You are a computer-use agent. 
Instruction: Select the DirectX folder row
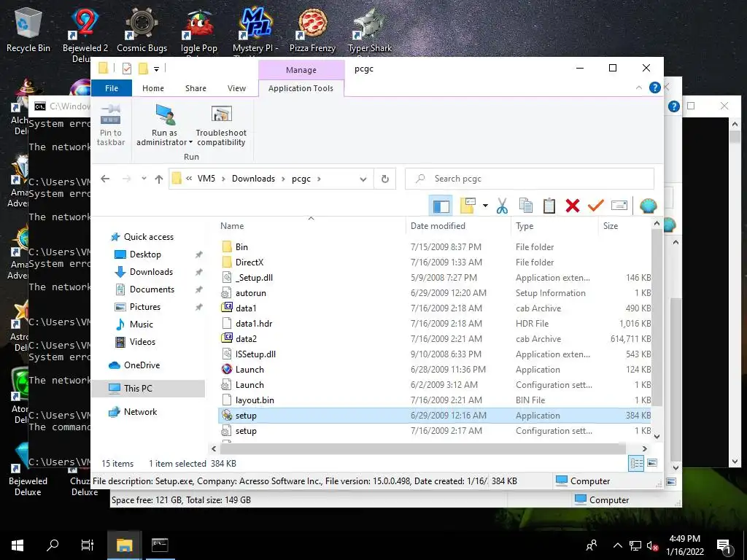pyautogui.click(x=435, y=262)
